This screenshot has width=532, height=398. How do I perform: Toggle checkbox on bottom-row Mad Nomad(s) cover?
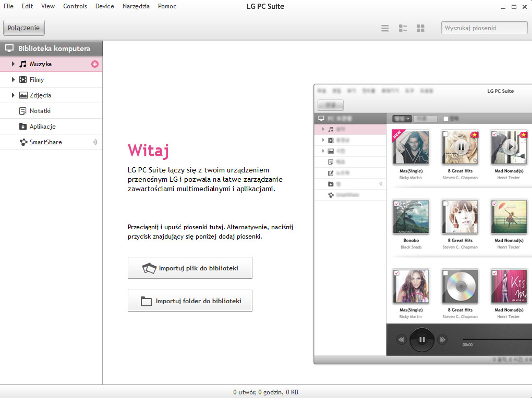[494, 273]
